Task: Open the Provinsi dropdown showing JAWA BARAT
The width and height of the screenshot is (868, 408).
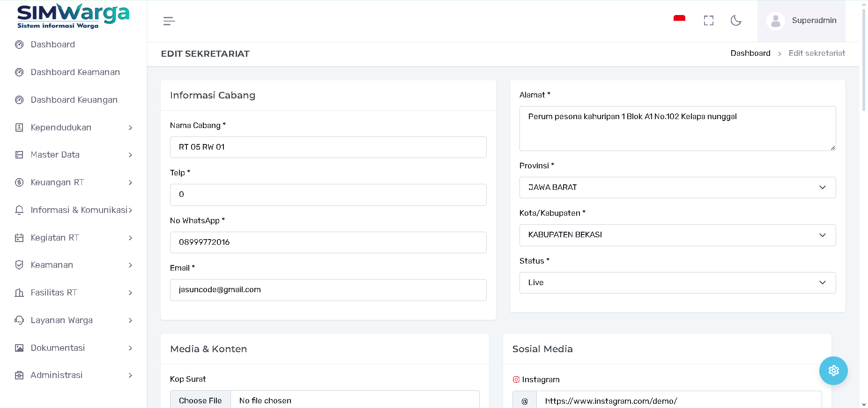Action: click(677, 188)
